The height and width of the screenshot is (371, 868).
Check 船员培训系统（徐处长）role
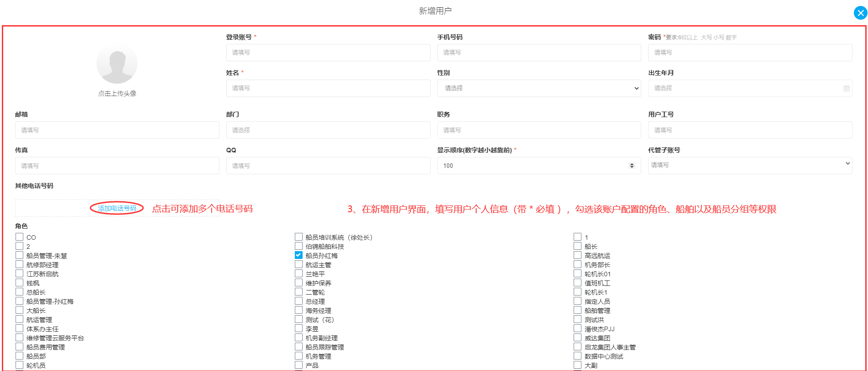[298, 237]
